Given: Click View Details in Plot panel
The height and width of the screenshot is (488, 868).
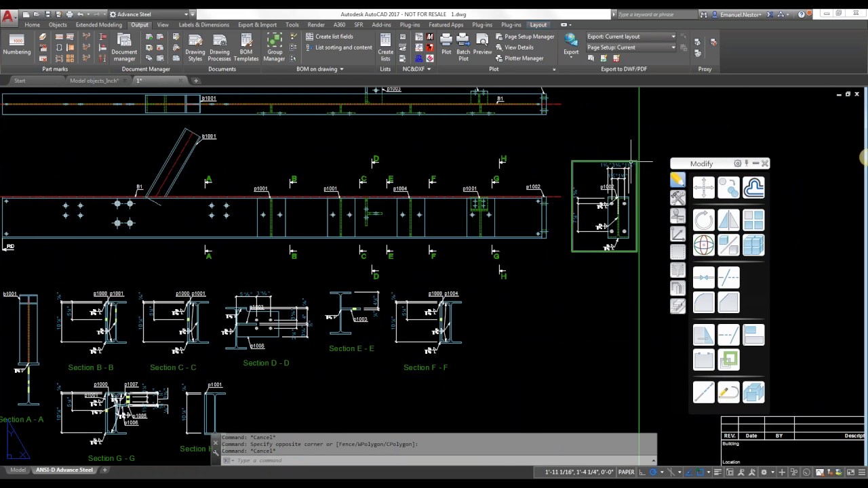Looking at the screenshot, I should coord(514,47).
